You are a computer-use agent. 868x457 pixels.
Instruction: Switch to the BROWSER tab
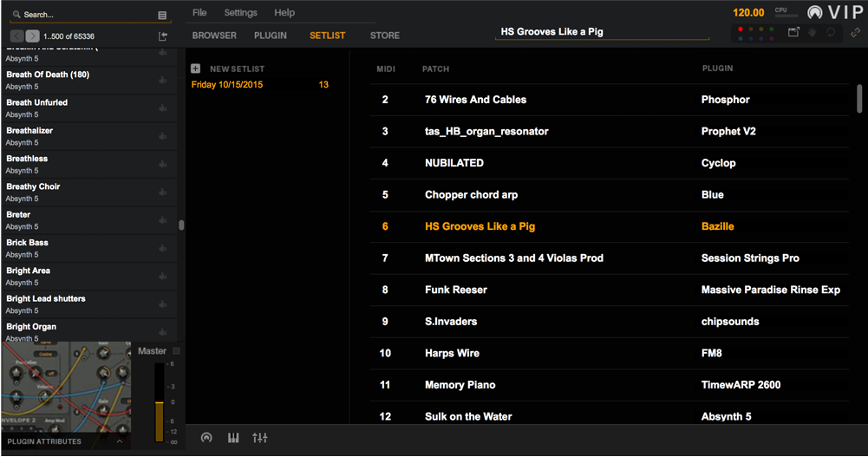point(214,36)
